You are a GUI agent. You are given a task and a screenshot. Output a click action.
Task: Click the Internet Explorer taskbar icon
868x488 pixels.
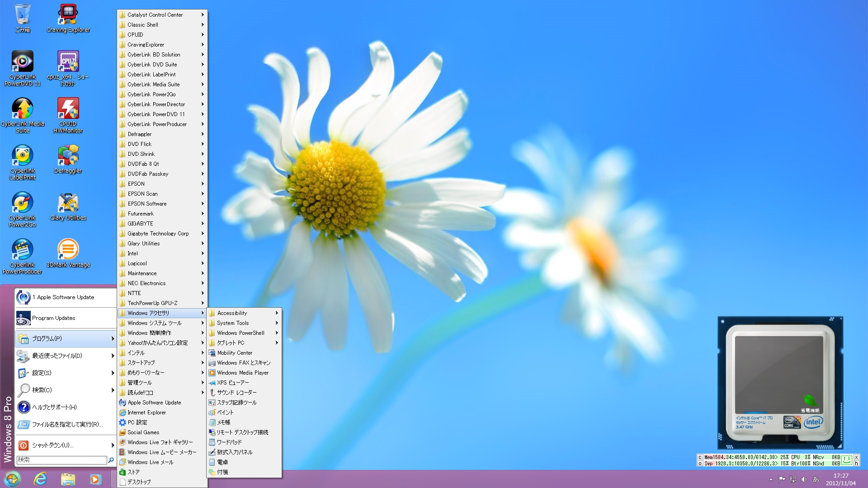[40, 479]
